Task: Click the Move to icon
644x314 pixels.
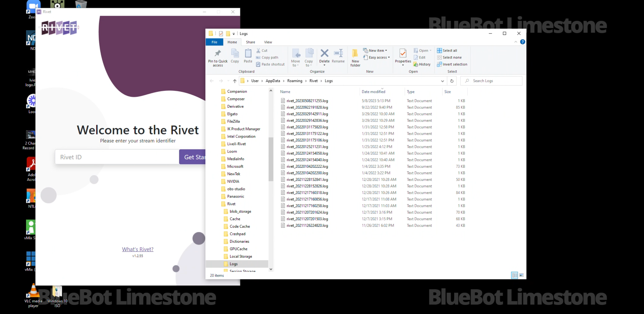Action: point(296,53)
